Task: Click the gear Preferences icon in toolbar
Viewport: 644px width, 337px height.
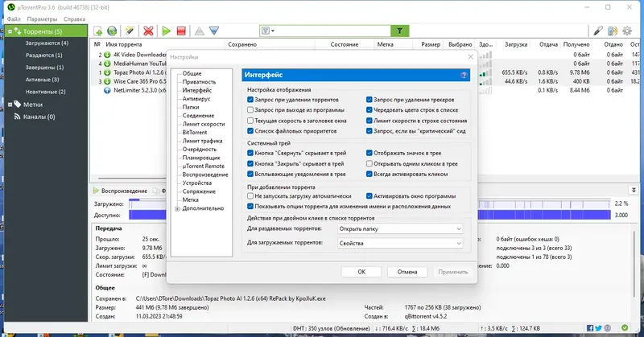Action: click(627, 31)
